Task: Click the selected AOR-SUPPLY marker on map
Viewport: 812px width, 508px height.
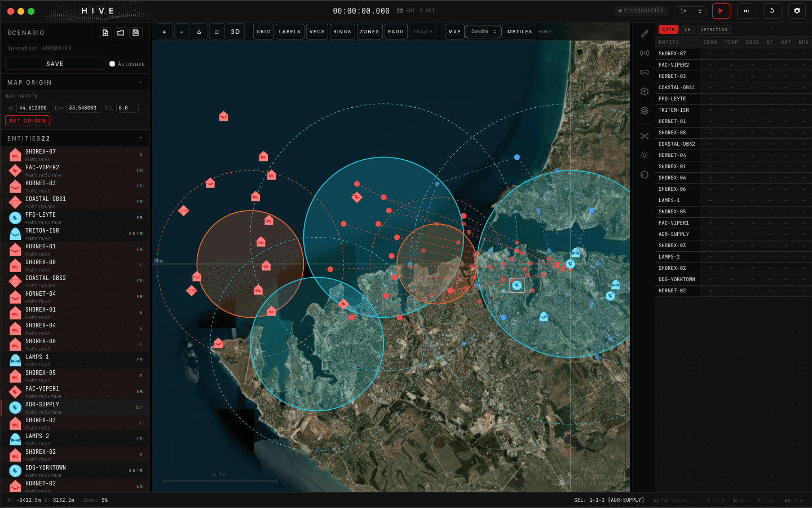Action: (x=517, y=285)
